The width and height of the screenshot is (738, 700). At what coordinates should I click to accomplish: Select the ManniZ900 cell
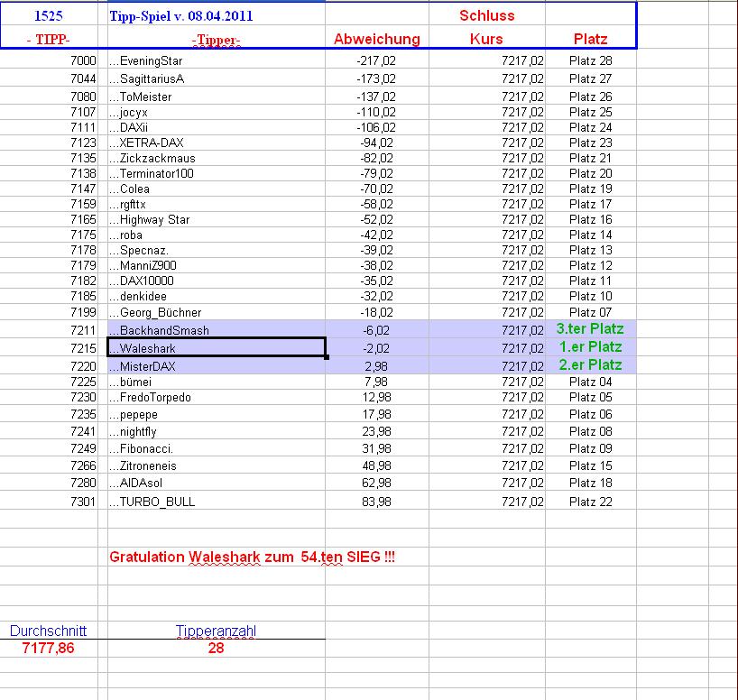[x=216, y=265]
